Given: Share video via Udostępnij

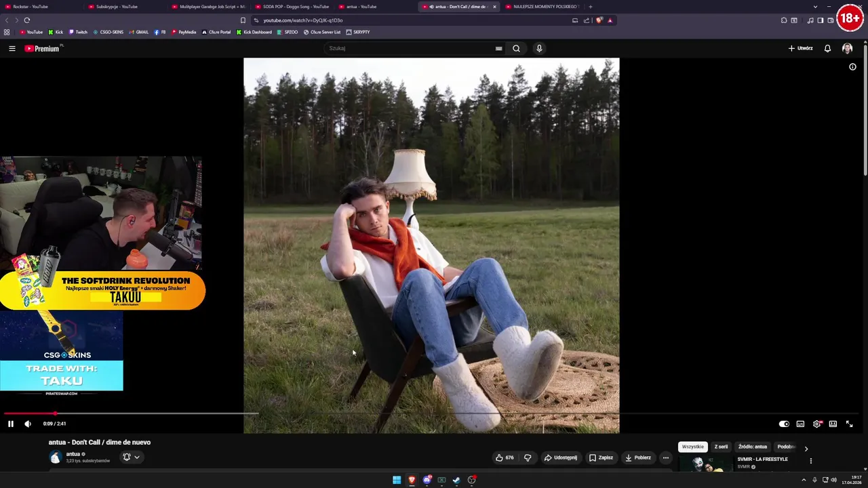Looking at the screenshot, I should (560, 457).
